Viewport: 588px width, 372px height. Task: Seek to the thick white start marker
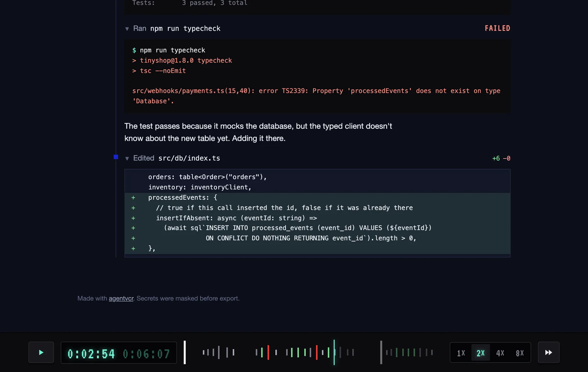point(185,352)
